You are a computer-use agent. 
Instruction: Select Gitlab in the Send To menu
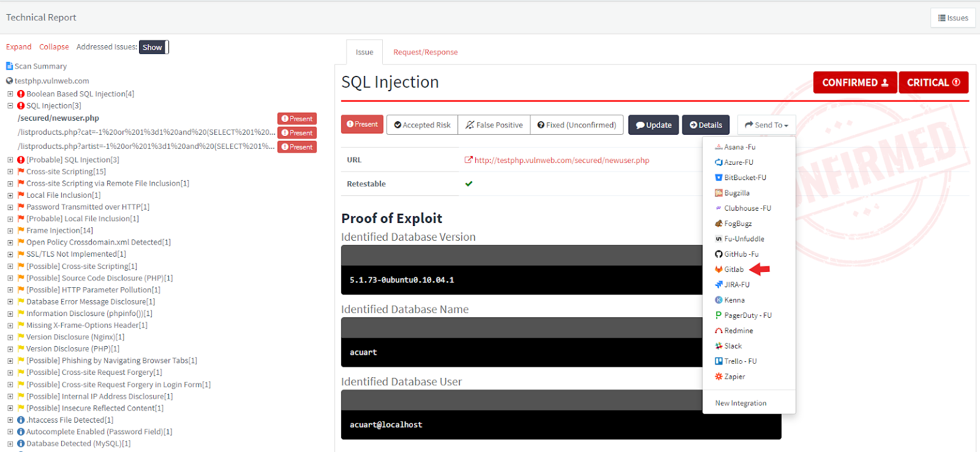pyautogui.click(x=734, y=269)
